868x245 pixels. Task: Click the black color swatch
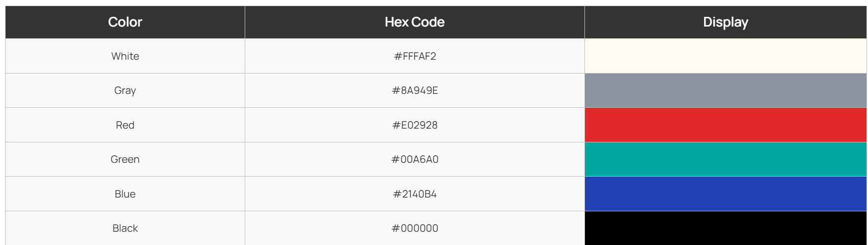725,228
